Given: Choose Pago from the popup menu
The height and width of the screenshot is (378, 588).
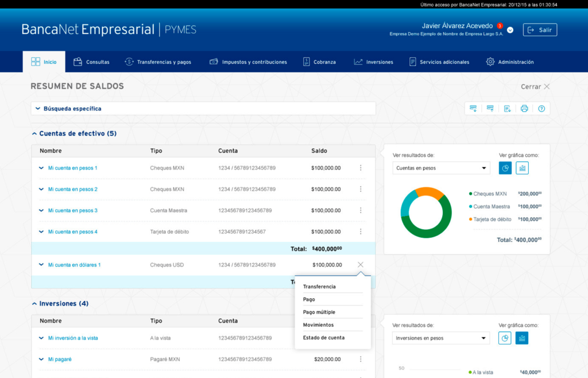Looking at the screenshot, I should [x=309, y=299].
